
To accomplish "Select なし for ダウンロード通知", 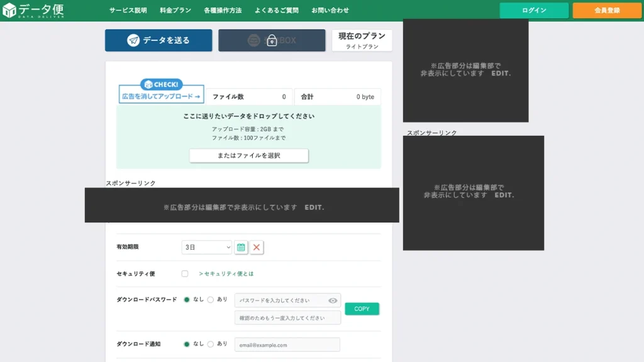I will [187, 344].
